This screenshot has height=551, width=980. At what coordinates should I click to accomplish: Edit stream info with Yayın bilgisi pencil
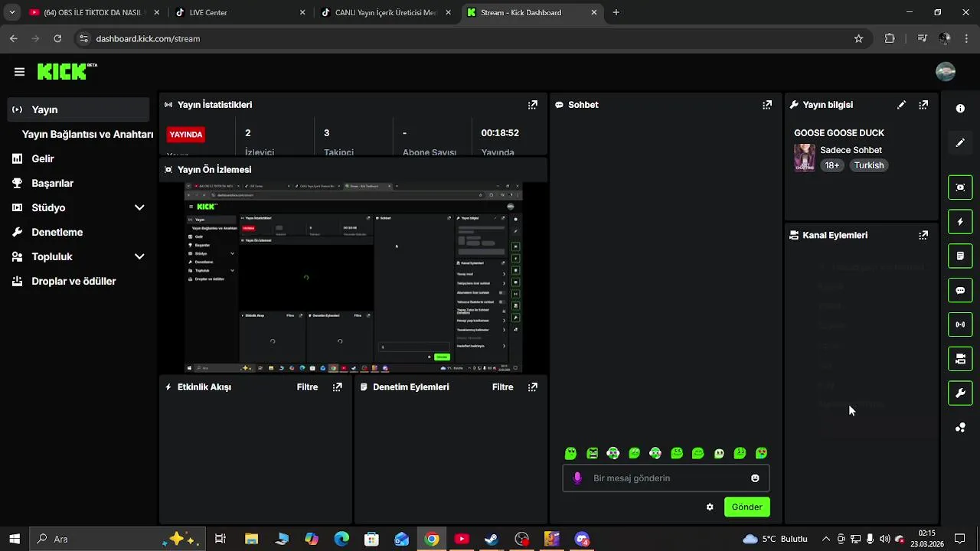tap(902, 105)
